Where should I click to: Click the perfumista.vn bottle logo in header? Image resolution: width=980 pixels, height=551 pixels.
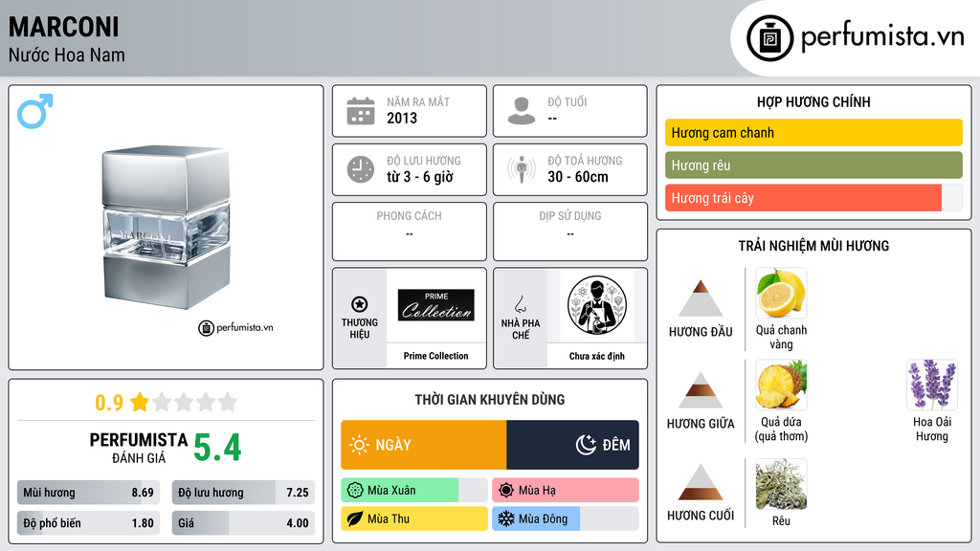770,38
